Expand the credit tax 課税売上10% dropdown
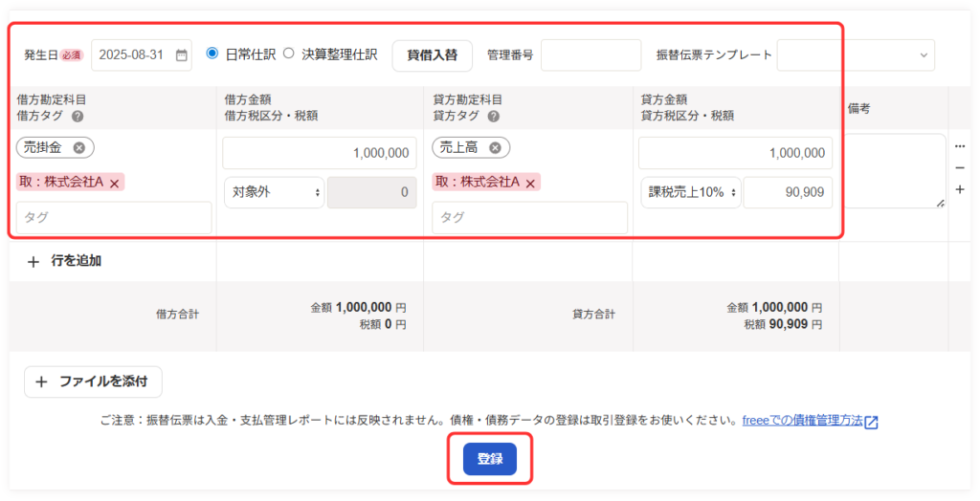980x501 pixels. 689,192
